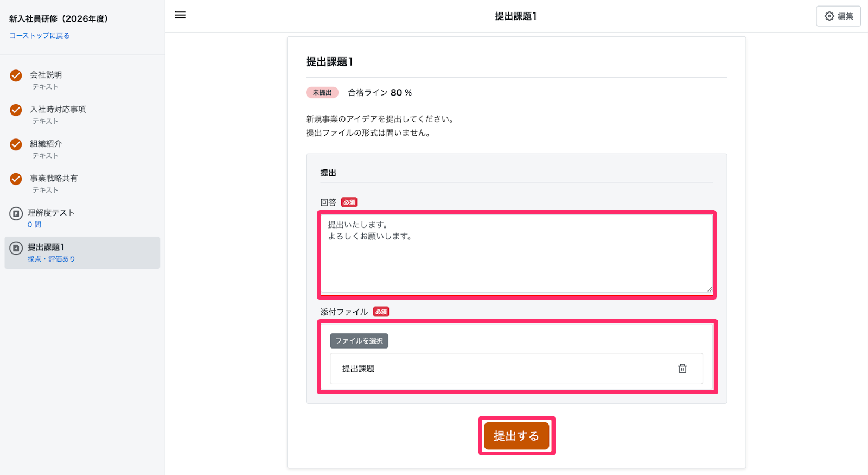Viewport: 868px width, 475px height.
Task: Click the 提出課題1 page title in the header
Action: pos(516,16)
